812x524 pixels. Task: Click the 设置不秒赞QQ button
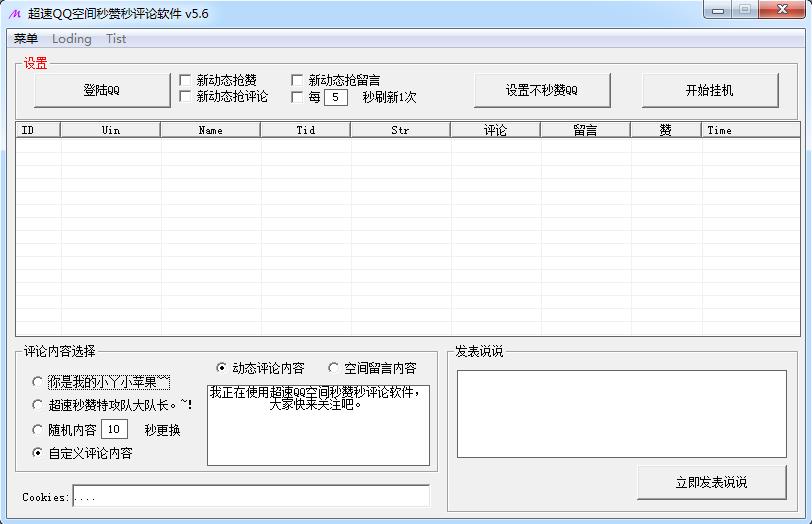[541, 90]
